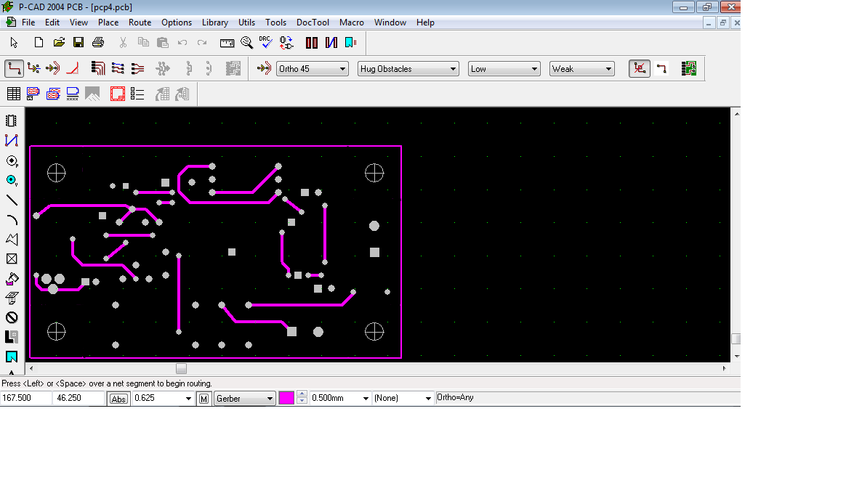Toggle the Abs coordinate mode button
This screenshot has width=854, height=504.
point(118,399)
